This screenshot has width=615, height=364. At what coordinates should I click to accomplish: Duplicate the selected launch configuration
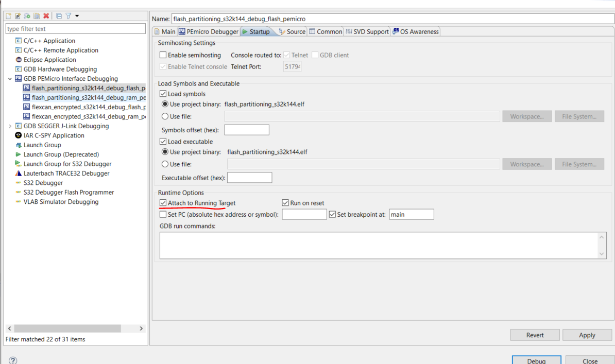(x=36, y=16)
